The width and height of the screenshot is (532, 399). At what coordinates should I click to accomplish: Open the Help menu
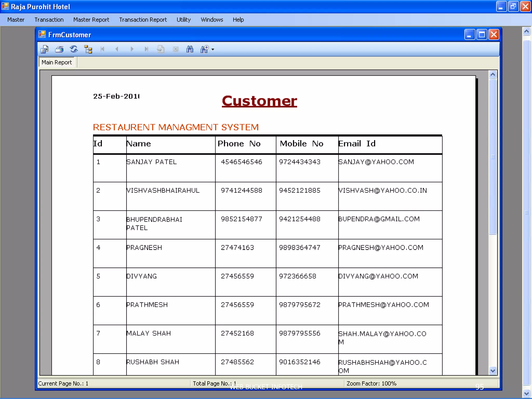(x=238, y=20)
